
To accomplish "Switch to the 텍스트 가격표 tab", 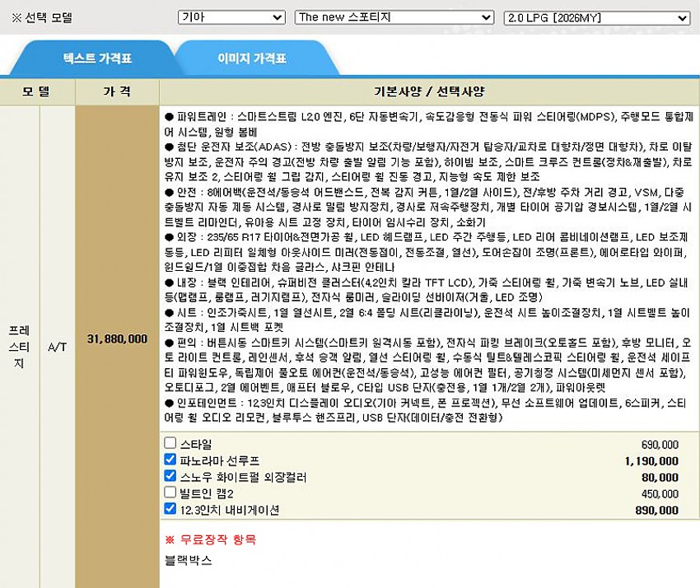I will click(97, 59).
